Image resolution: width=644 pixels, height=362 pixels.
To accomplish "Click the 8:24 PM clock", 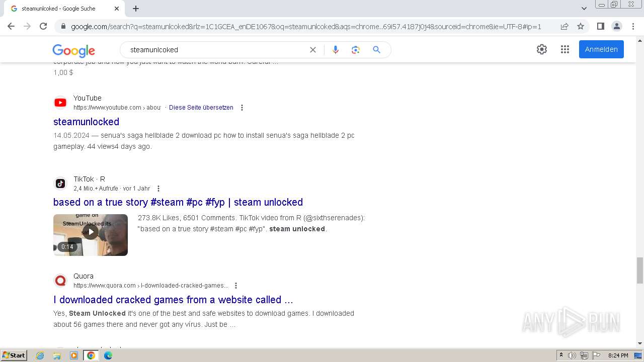I will [x=618, y=355].
